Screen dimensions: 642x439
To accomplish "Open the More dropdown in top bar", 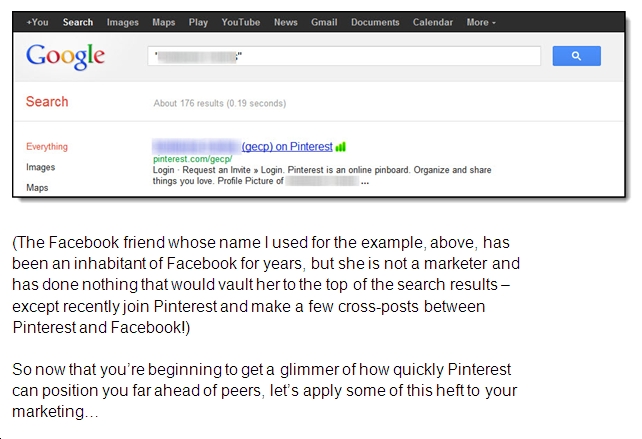I will (481, 22).
